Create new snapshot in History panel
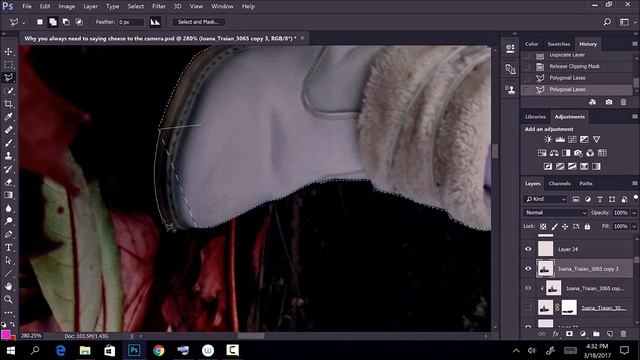The image size is (640, 360). (609, 102)
